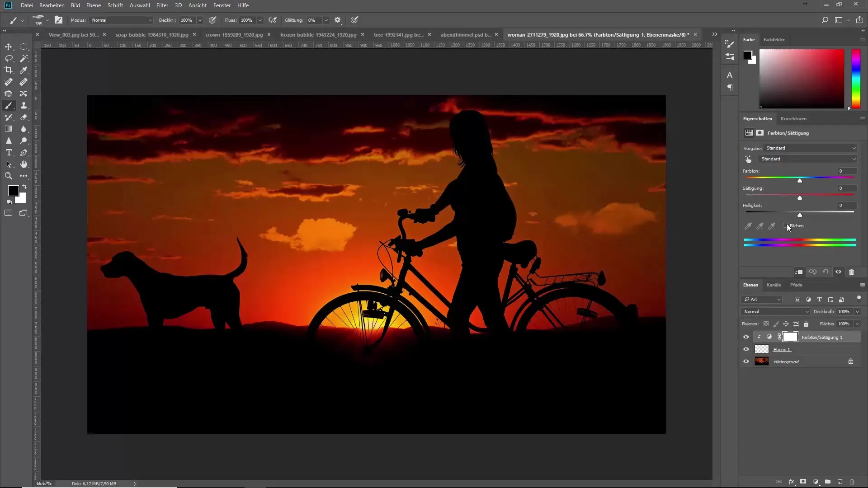Click the delete layer trash icon
Viewport: 868px width, 488px height.
pos(852,482)
